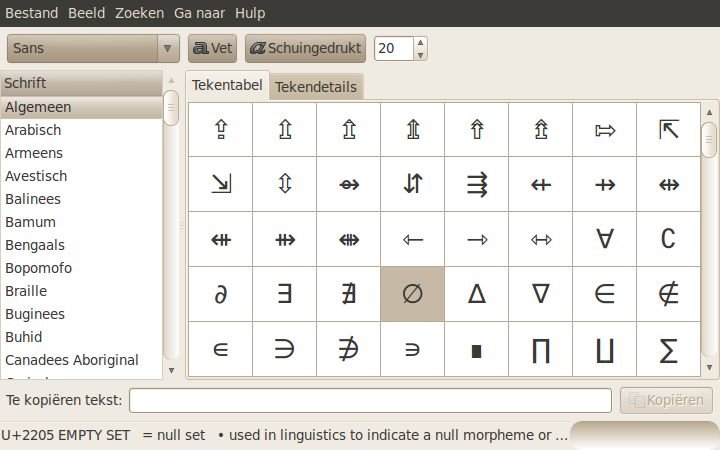The image size is (720, 450).
Task: Select Algemeen in the script list
Action: 81,107
